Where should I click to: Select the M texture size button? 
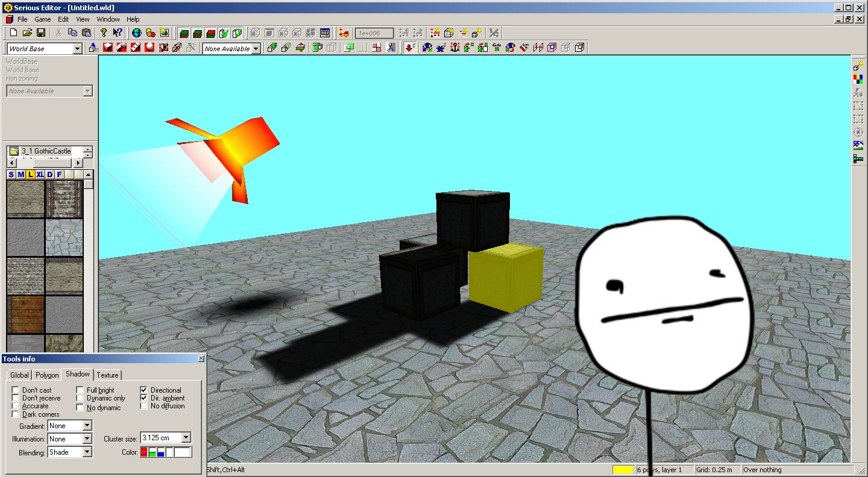(x=21, y=175)
